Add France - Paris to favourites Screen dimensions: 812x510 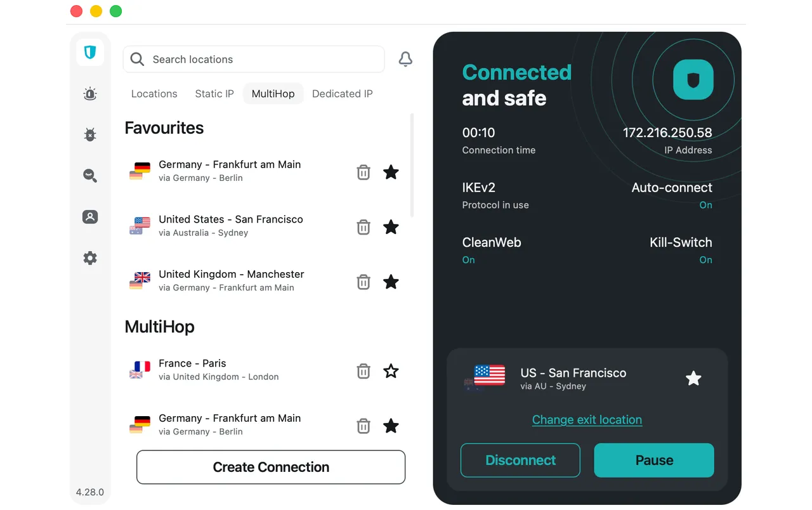pos(391,371)
